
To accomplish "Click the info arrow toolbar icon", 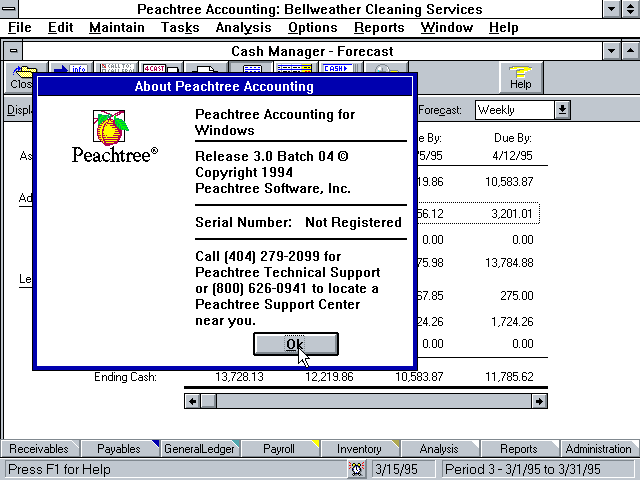I will coord(70,68).
